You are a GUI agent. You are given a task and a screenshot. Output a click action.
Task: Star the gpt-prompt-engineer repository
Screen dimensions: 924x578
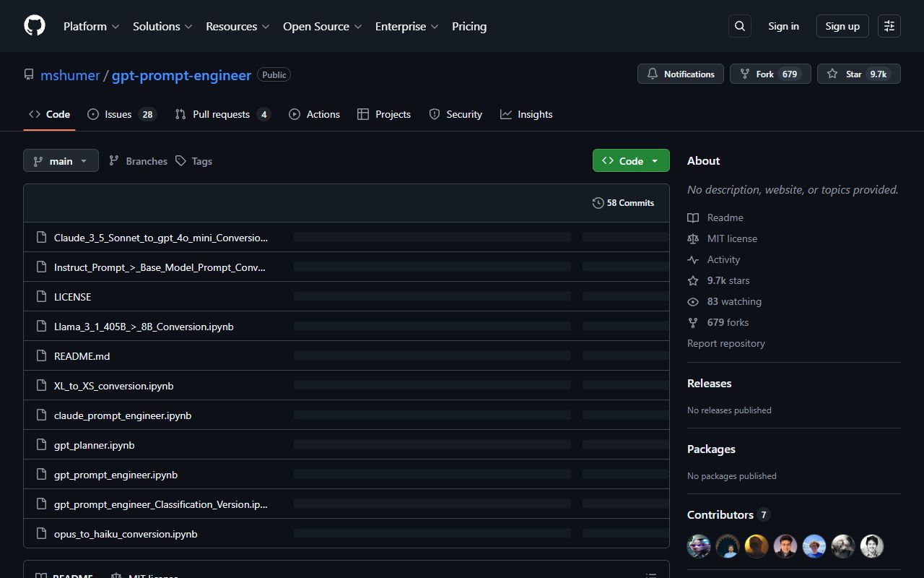point(858,74)
